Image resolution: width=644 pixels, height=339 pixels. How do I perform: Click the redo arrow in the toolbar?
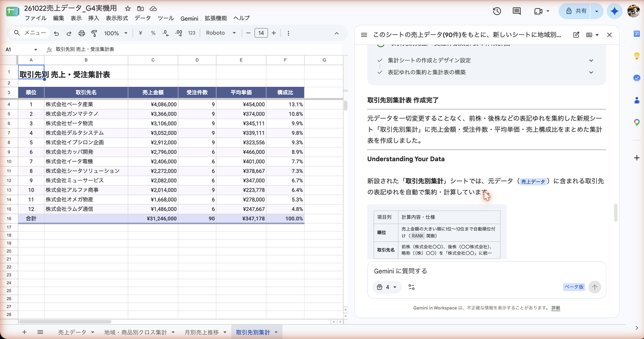click(x=69, y=33)
